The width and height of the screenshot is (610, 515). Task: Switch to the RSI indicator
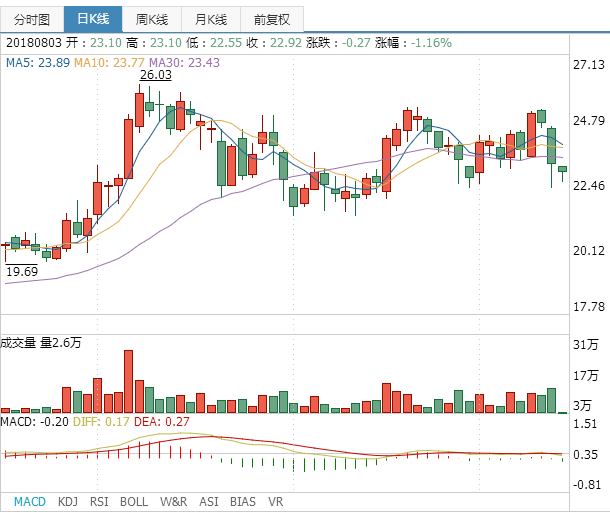click(99, 502)
